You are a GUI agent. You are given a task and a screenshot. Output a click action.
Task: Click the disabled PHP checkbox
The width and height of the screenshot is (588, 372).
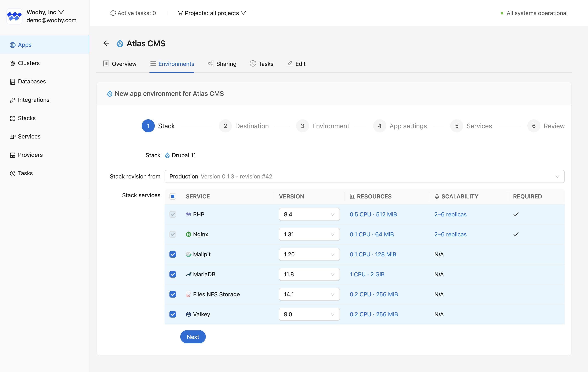pyautogui.click(x=173, y=214)
